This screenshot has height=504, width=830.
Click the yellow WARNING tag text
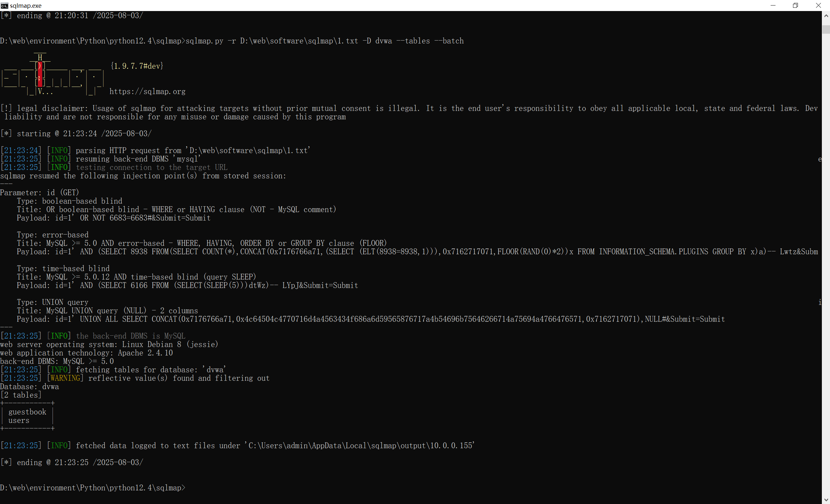click(x=65, y=378)
